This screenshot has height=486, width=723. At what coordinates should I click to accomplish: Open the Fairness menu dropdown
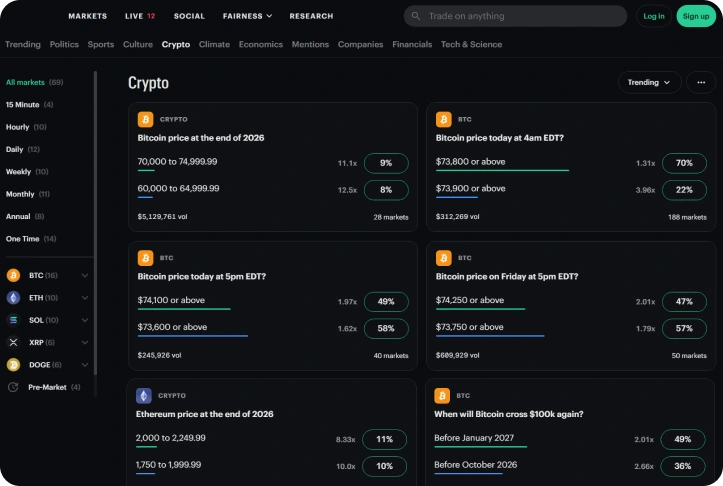(247, 16)
